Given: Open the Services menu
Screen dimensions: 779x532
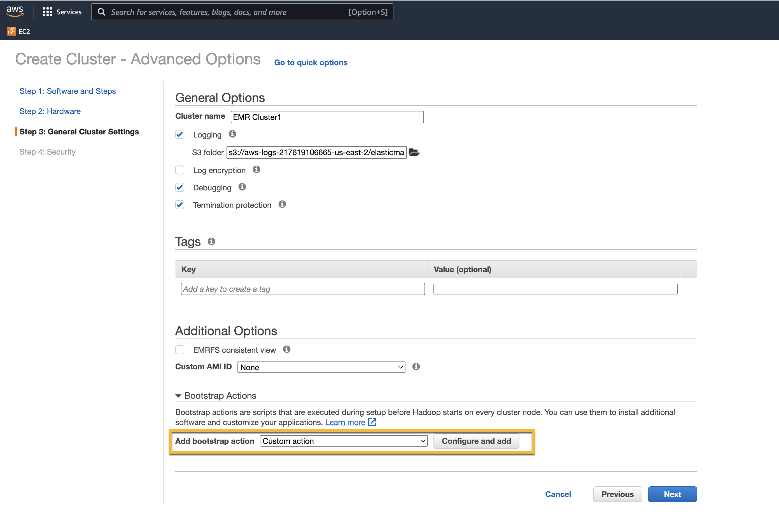Looking at the screenshot, I should [x=62, y=12].
